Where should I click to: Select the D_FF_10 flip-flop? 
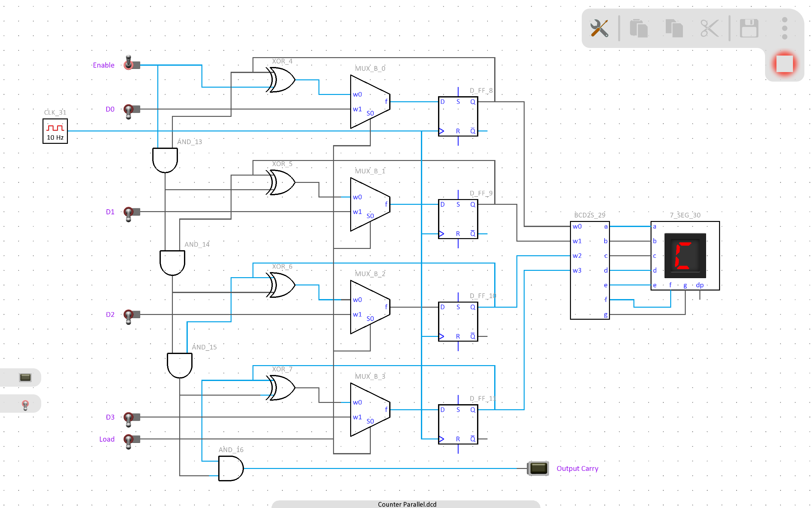(x=458, y=322)
